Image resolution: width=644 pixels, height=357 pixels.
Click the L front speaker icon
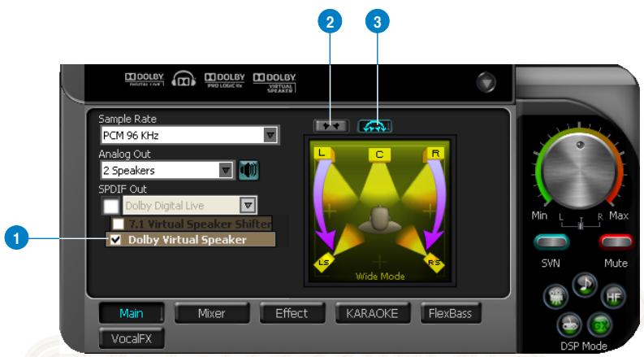(x=324, y=155)
